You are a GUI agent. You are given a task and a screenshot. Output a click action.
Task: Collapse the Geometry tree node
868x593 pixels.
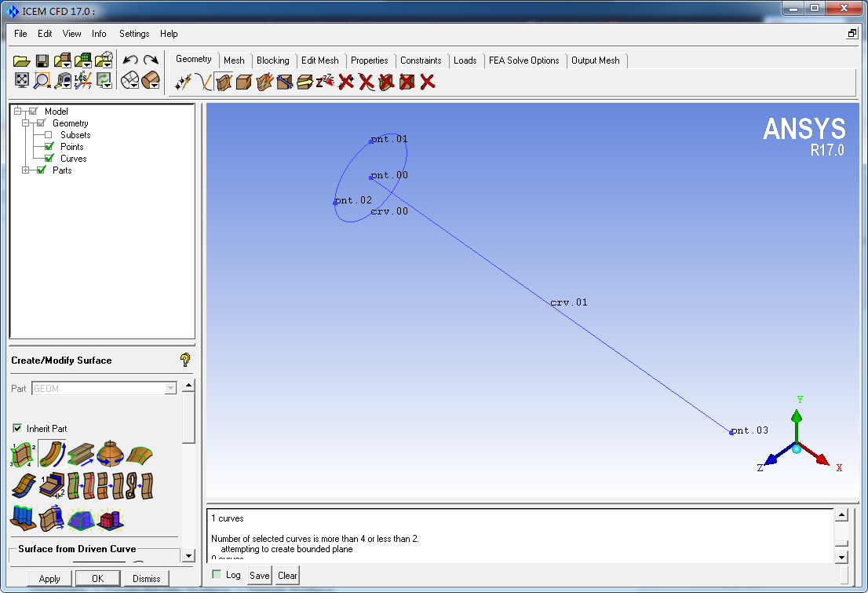click(25, 123)
